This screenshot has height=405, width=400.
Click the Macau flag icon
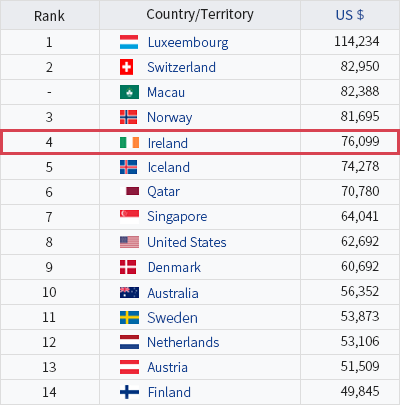pyautogui.click(x=129, y=92)
